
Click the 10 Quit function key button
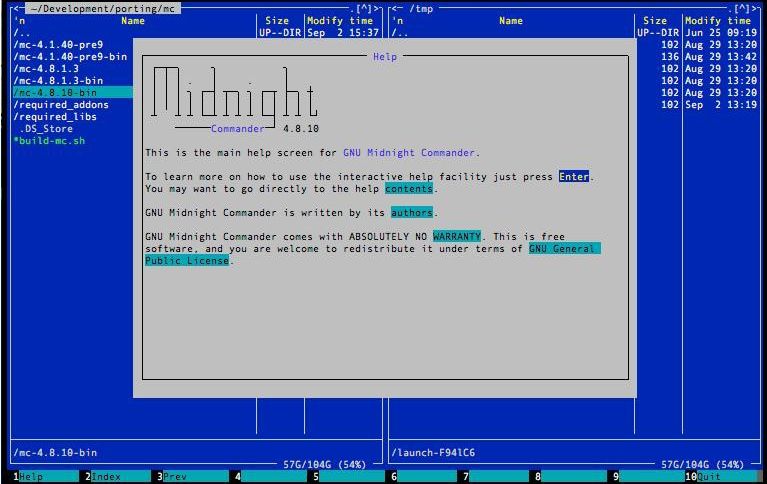click(x=722, y=477)
